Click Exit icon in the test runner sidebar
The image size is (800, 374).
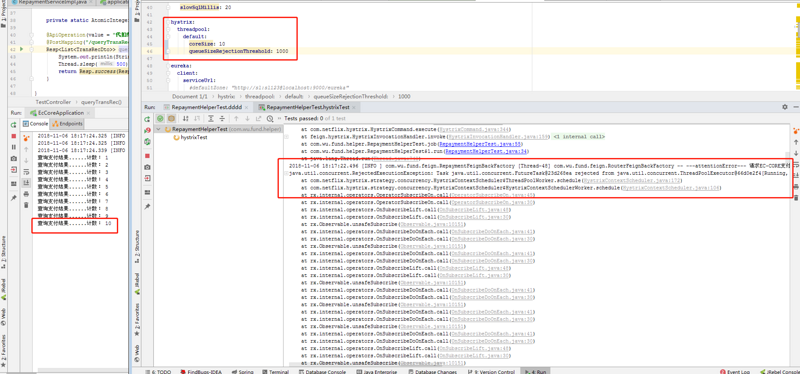(147, 178)
